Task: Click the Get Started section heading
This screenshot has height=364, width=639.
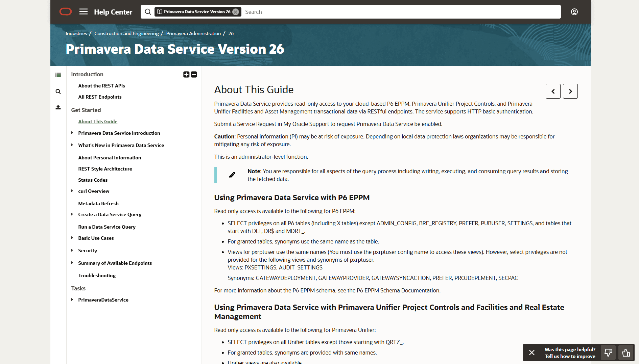Action: (86, 110)
